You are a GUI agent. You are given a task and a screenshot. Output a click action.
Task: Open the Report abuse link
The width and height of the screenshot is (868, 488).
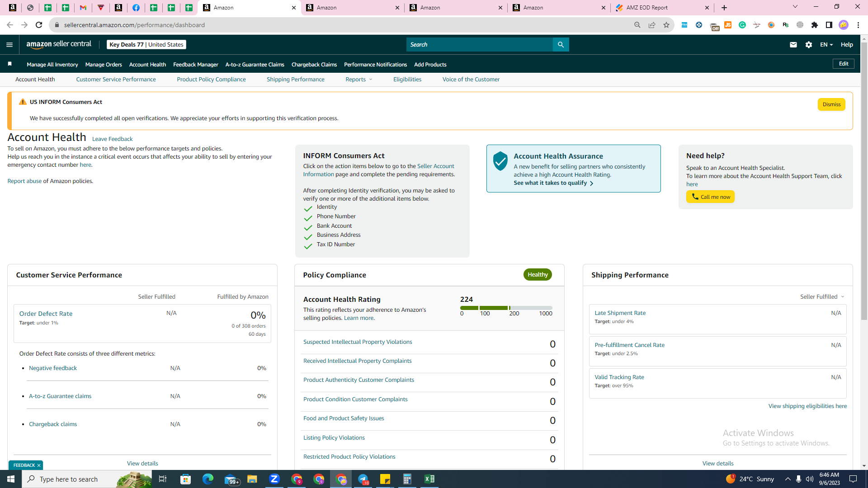(24, 181)
